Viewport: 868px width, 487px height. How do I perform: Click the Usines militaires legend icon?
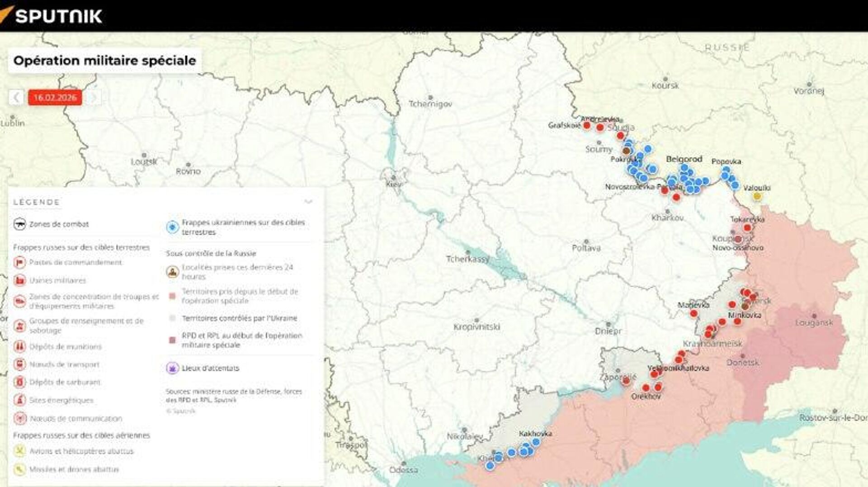(x=19, y=280)
